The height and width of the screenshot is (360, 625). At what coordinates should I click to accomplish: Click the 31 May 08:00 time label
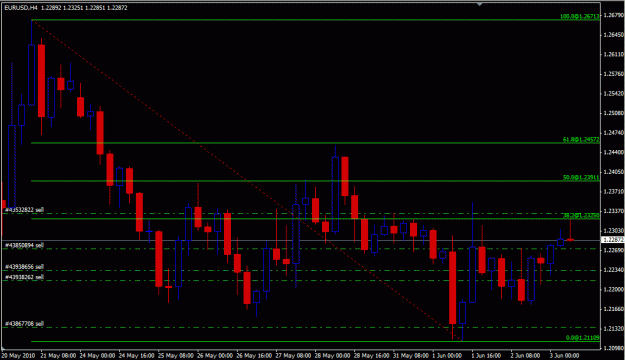click(411, 355)
